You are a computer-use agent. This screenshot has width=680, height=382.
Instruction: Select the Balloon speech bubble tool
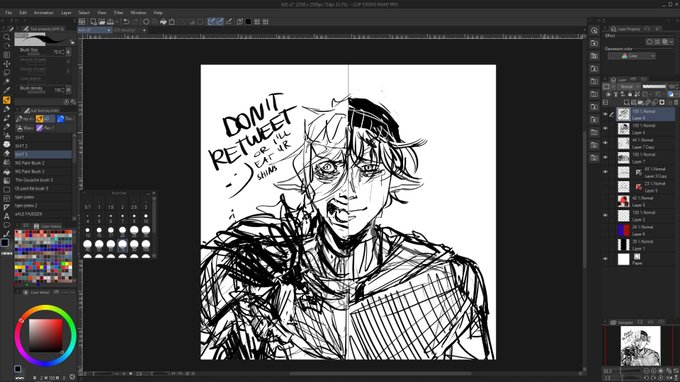pyautogui.click(x=7, y=225)
